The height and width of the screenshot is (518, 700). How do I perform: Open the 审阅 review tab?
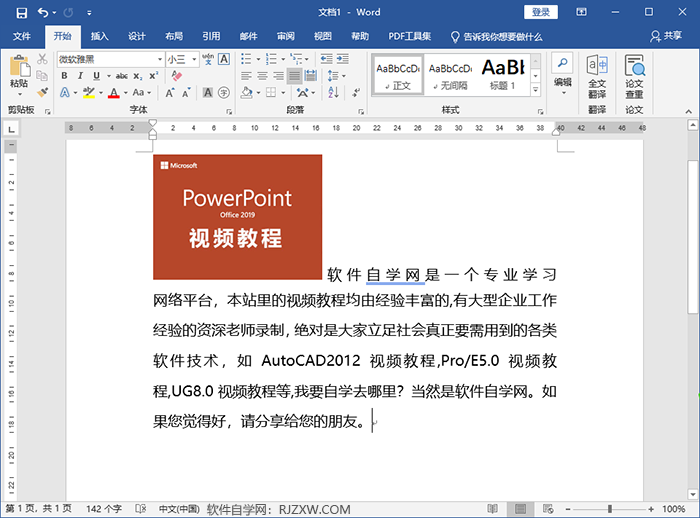coord(286,36)
